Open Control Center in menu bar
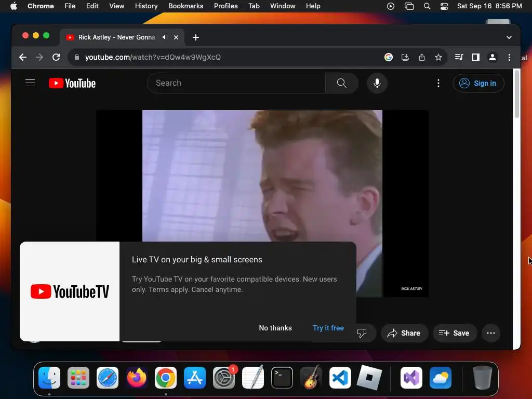This screenshot has height=399, width=532. point(444,6)
